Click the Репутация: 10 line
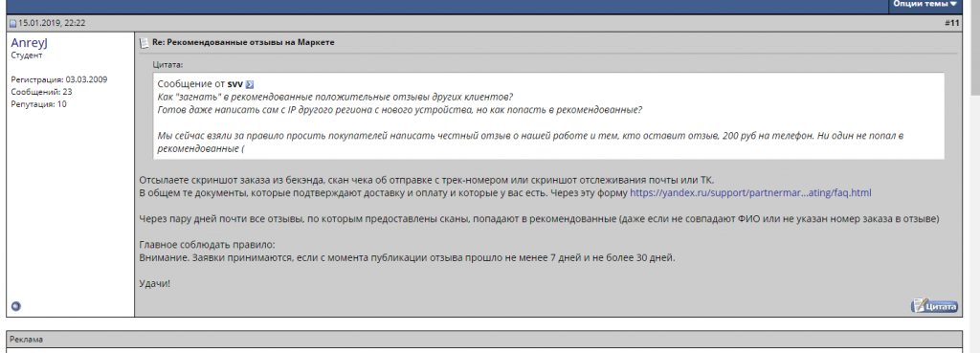The image size is (980, 353). tap(38, 103)
